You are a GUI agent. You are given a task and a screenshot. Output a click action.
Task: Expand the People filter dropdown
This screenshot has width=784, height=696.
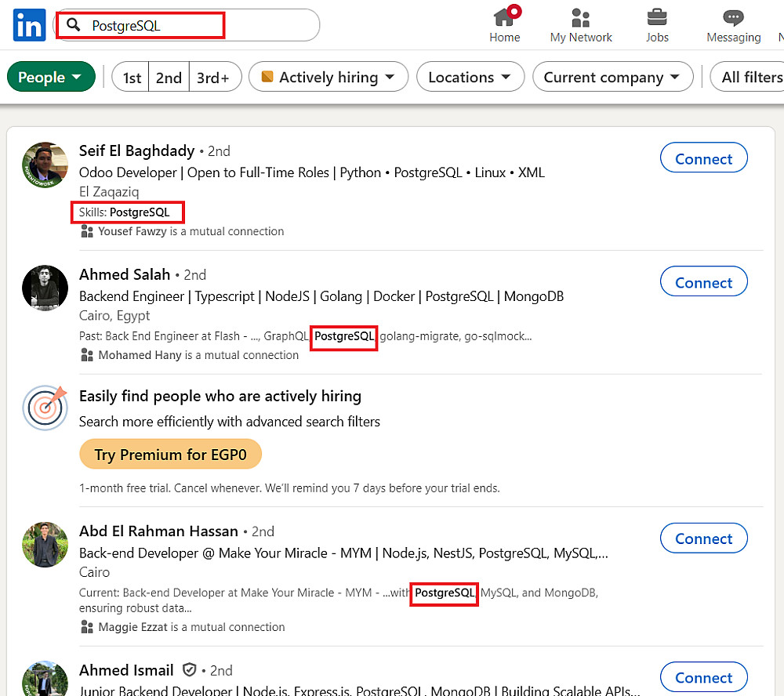click(51, 77)
